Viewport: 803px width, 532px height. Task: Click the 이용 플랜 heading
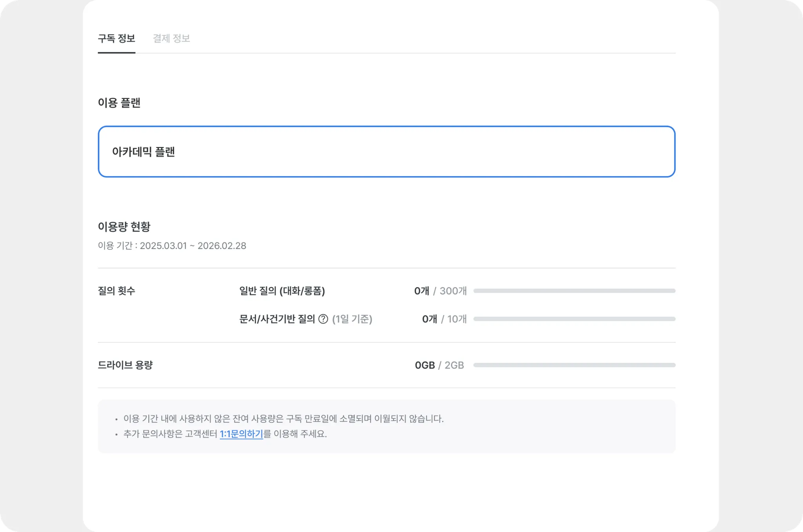(x=119, y=103)
